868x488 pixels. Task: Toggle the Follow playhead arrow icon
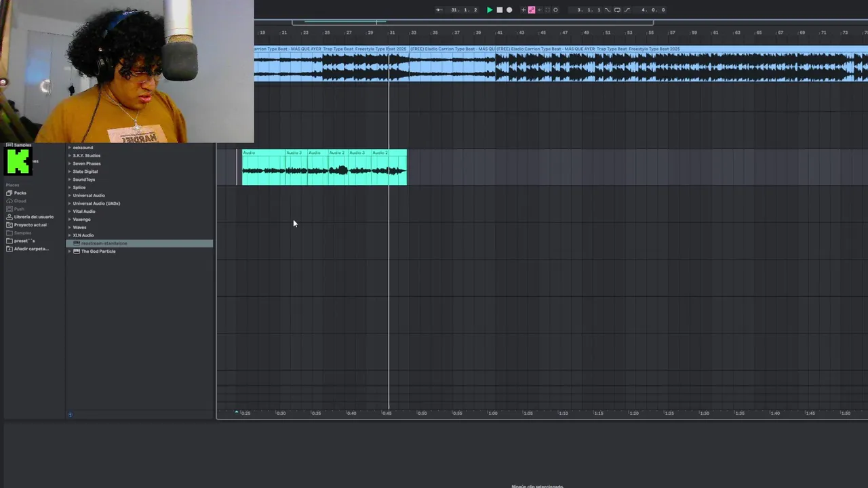point(439,9)
